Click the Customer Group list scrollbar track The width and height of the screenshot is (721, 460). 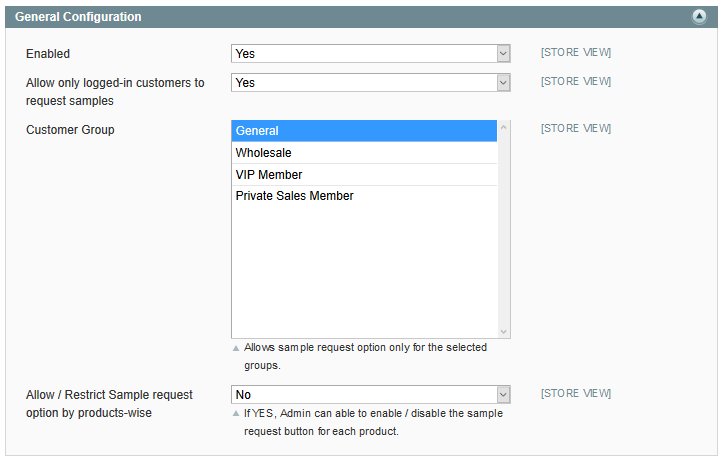pyautogui.click(x=504, y=230)
